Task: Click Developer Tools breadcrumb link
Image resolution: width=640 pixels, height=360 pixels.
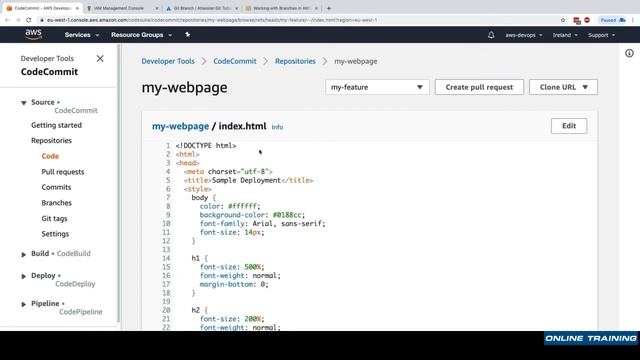Action: tap(168, 61)
